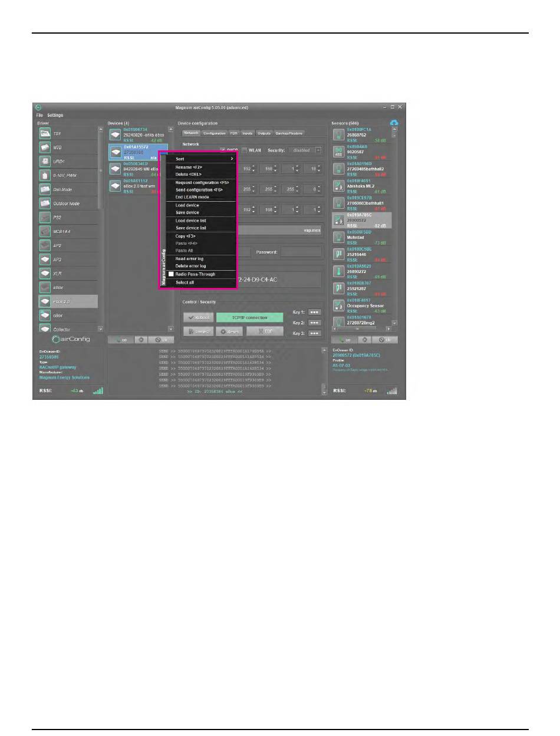Click sensor icon for 26868762
The width and height of the screenshot is (560, 736).
tap(339, 134)
